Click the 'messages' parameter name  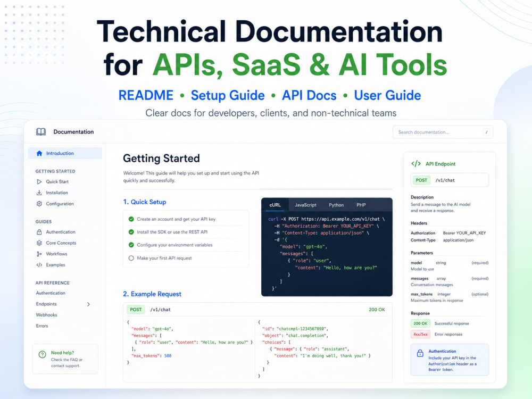pyautogui.click(x=419, y=279)
